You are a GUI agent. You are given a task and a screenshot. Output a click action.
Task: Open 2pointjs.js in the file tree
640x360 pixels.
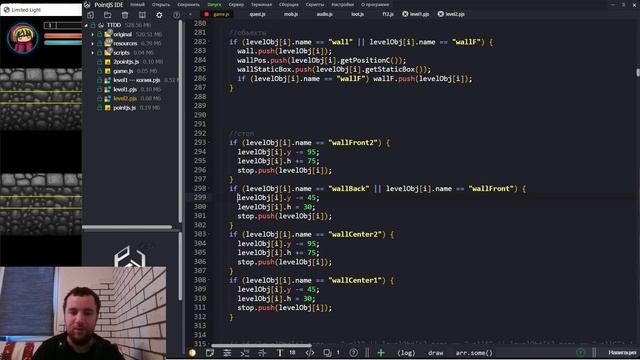tap(127, 62)
